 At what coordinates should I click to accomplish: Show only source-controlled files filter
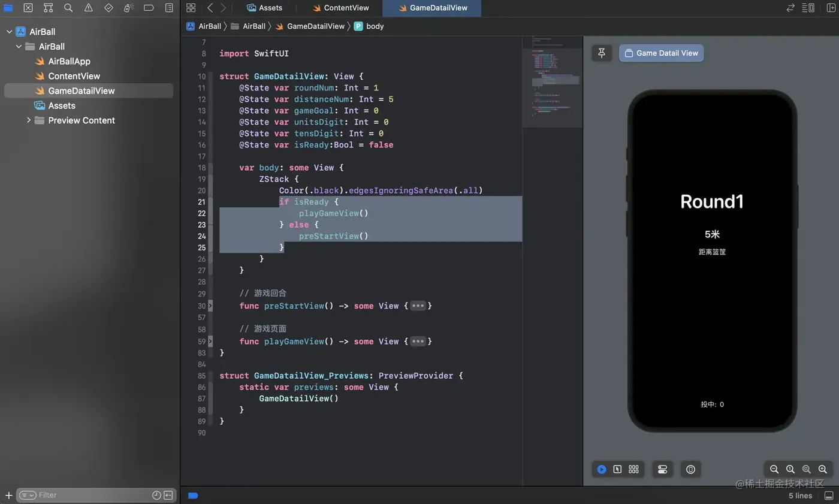click(168, 495)
